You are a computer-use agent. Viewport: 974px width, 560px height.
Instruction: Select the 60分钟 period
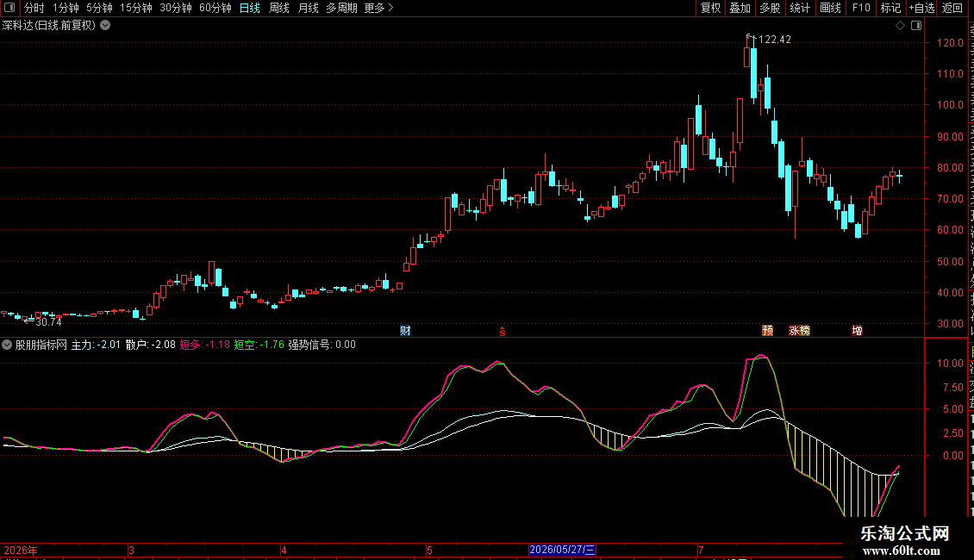click(x=215, y=8)
